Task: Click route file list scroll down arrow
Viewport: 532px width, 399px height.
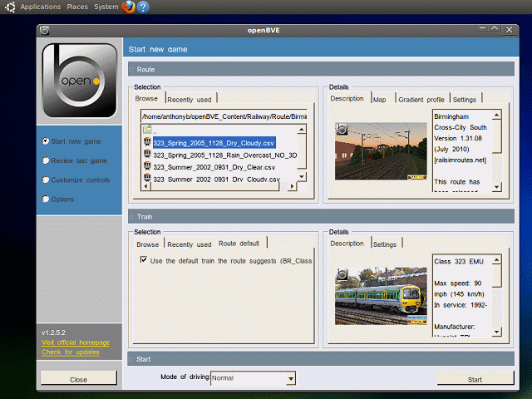Action: point(301,177)
